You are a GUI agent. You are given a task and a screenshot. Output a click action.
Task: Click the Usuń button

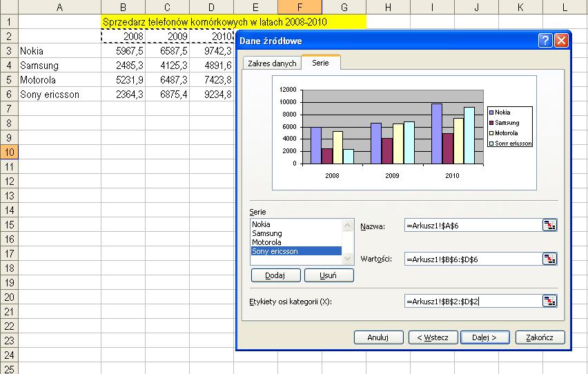click(329, 275)
